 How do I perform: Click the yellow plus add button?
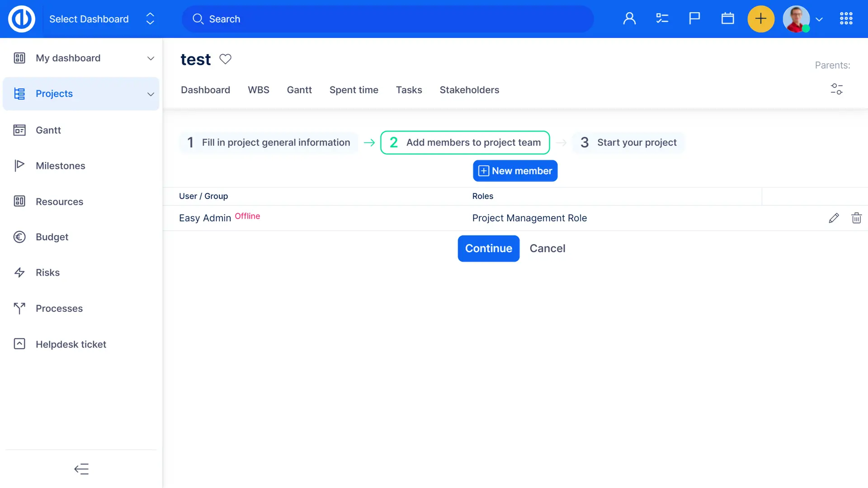pos(761,19)
